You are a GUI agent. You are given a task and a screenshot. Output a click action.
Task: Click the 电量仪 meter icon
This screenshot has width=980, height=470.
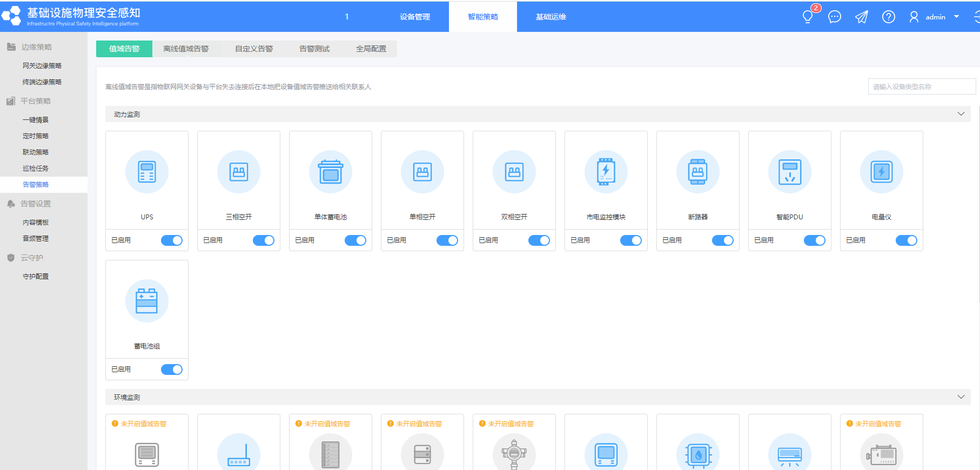pos(882,172)
